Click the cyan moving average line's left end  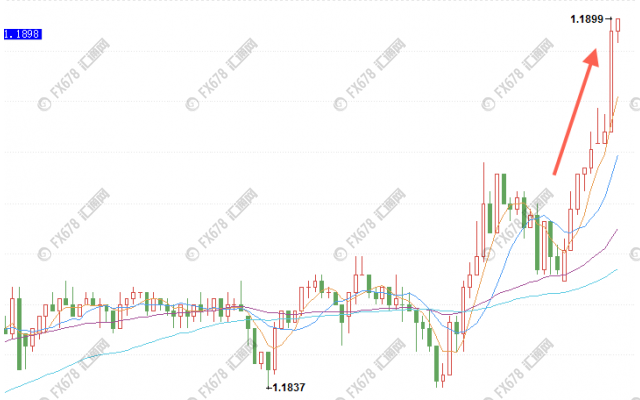coord(3,391)
